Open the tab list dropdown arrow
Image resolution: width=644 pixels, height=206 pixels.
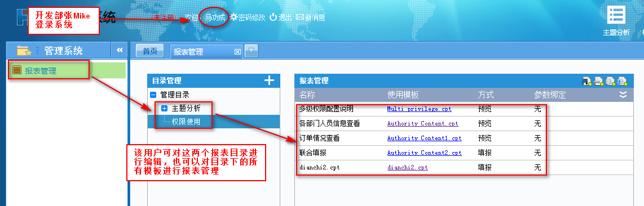(252, 51)
